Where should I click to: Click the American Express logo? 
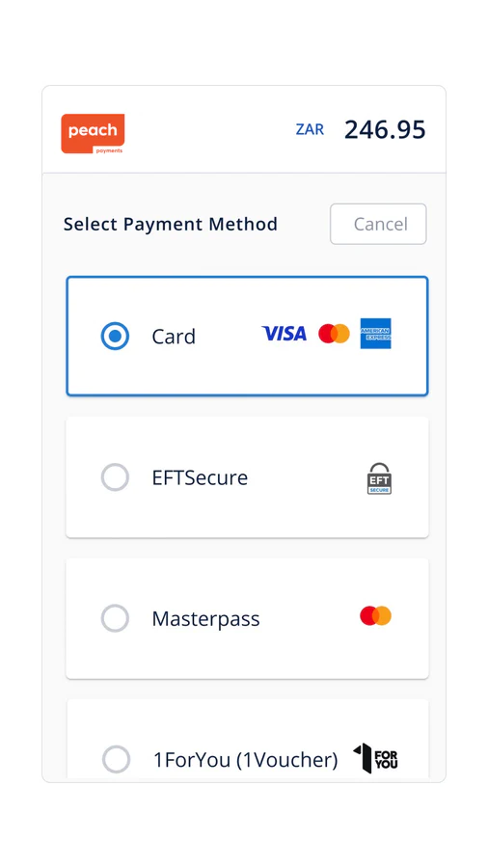[x=376, y=334]
